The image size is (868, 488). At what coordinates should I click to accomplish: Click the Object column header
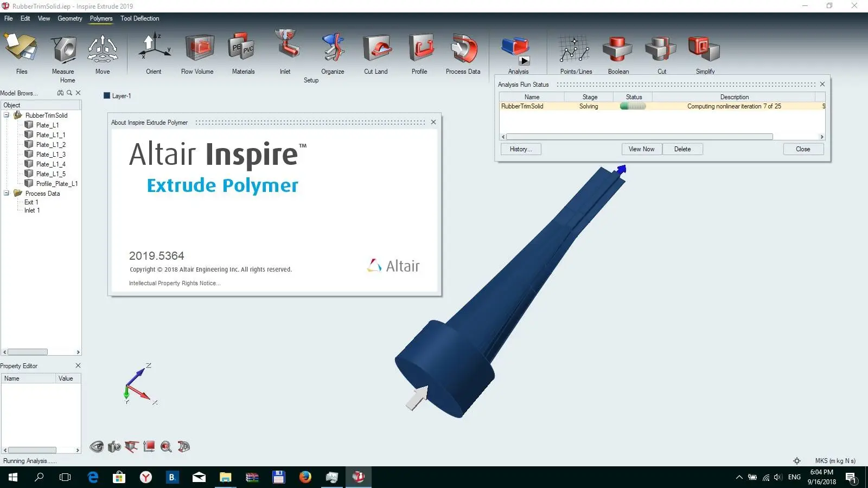41,105
